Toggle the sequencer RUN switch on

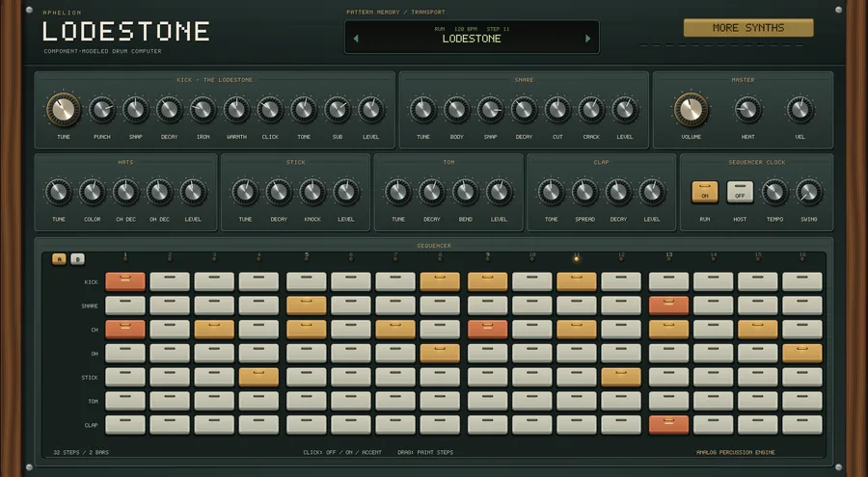tap(705, 192)
